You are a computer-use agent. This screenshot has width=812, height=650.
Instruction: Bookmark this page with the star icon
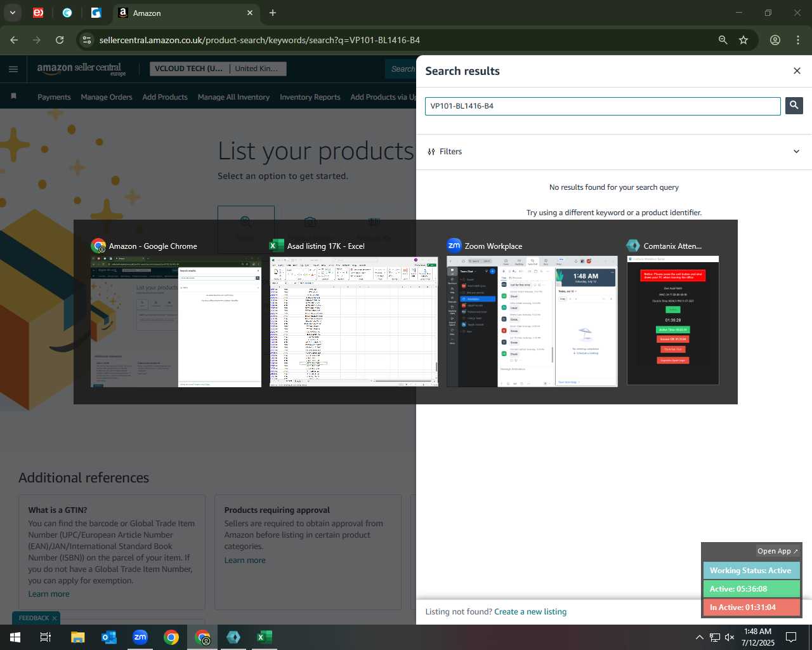743,40
